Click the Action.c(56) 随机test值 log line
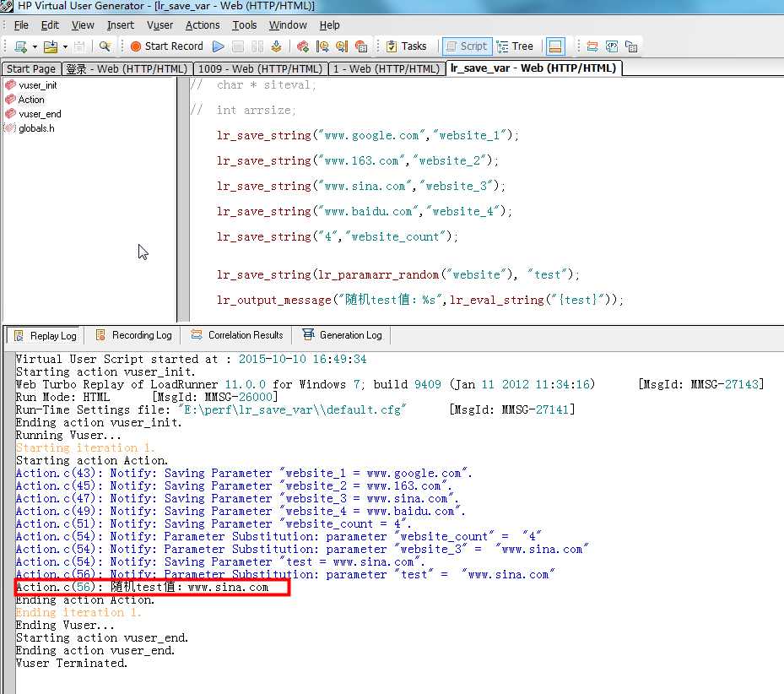 (142, 587)
